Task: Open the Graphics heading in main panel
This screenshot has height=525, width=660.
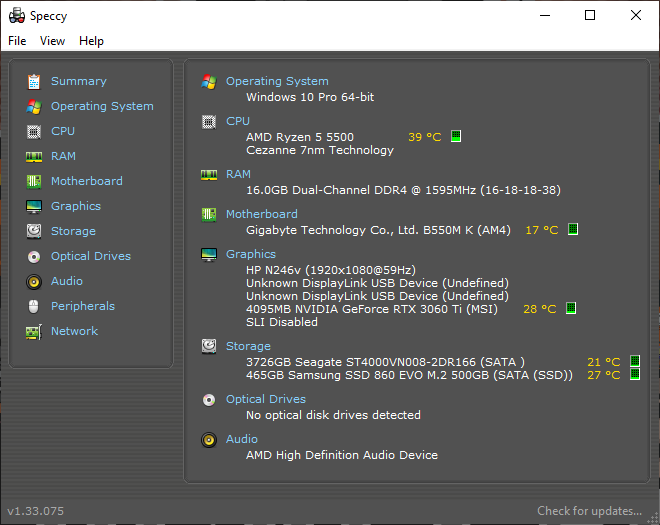Action: pyautogui.click(x=251, y=254)
